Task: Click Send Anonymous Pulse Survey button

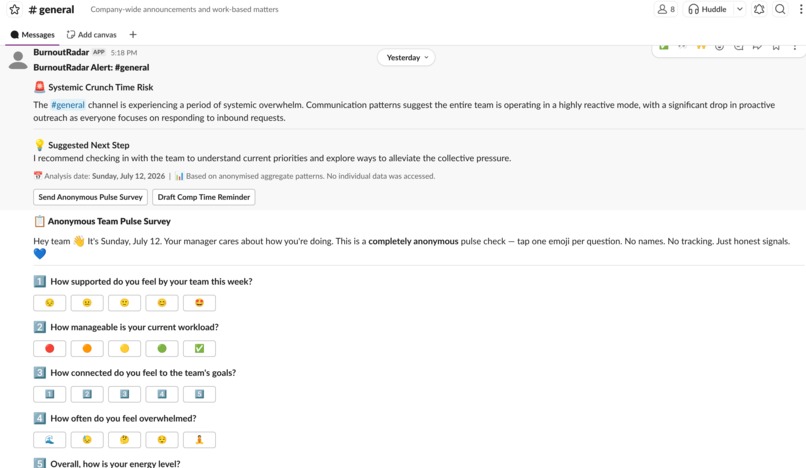Action: [90, 197]
